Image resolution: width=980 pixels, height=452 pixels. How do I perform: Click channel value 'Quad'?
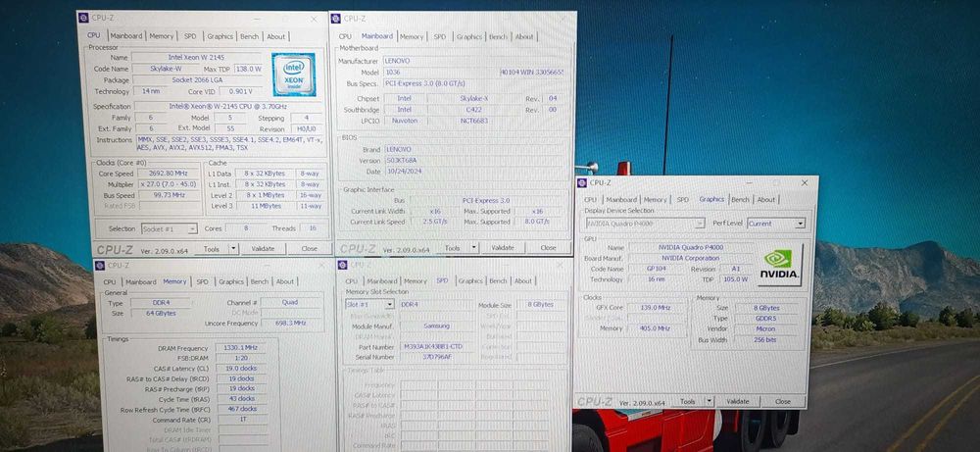click(290, 302)
